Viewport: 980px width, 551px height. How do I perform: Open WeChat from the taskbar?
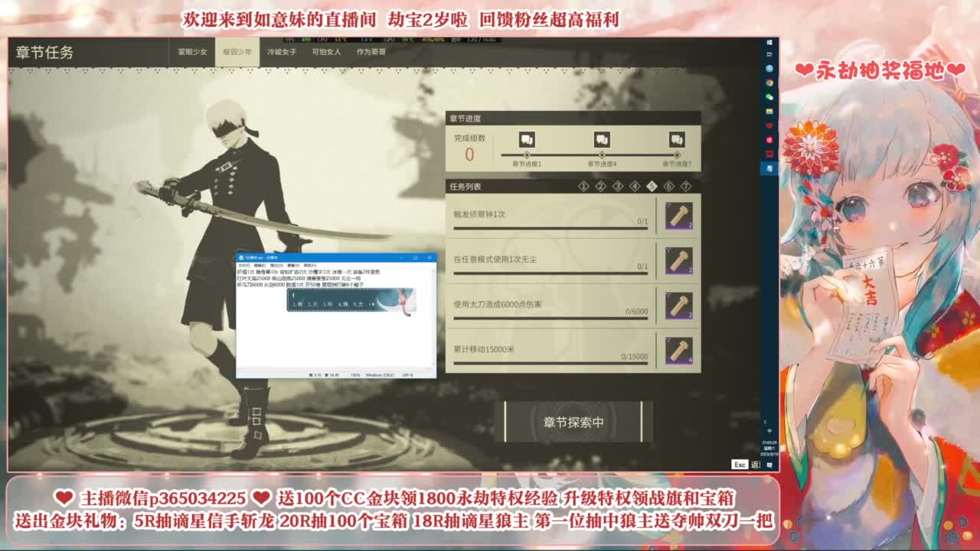click(x=769, y=97)
